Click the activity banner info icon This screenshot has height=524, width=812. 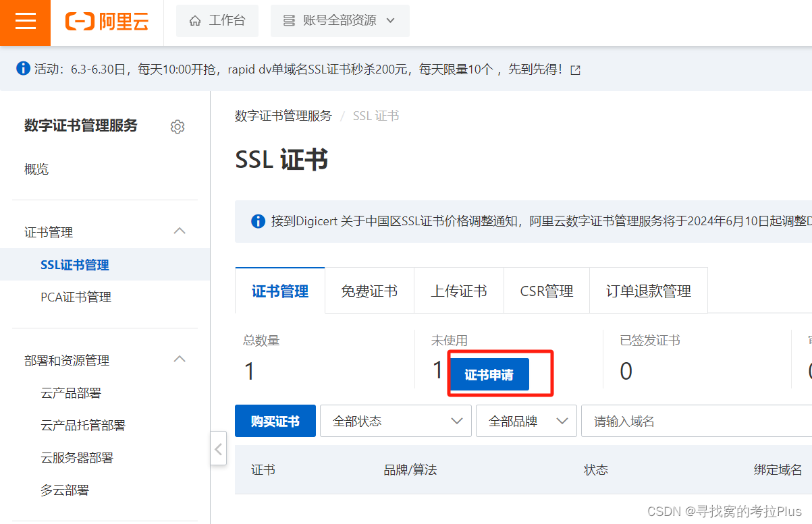(x=23, y=68)
